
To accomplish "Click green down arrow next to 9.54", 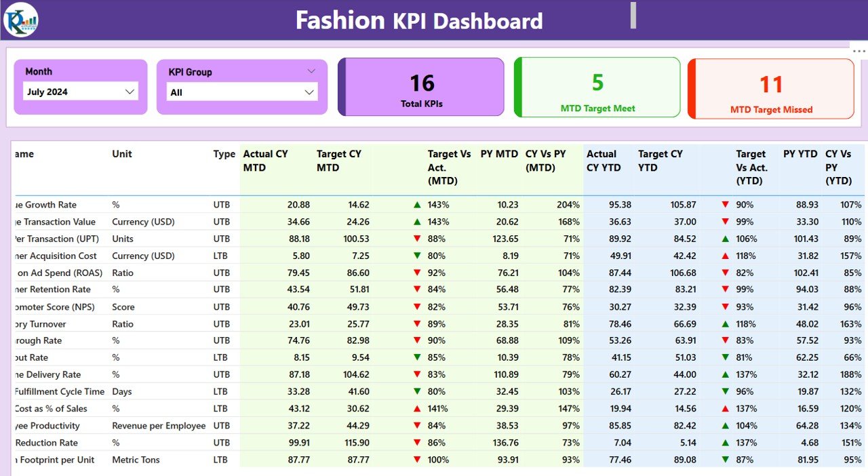I will click(x=417, y=357).
